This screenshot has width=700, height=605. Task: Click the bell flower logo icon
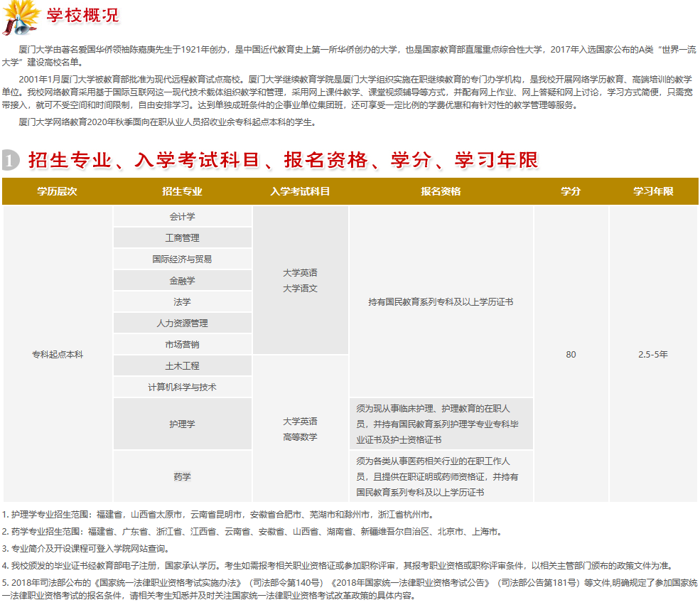21,18
